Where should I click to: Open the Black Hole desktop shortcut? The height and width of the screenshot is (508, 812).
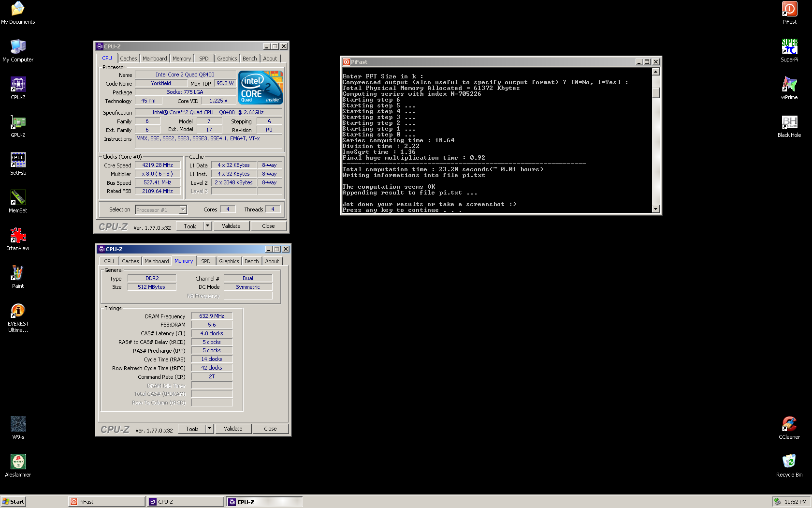[789, 126]
